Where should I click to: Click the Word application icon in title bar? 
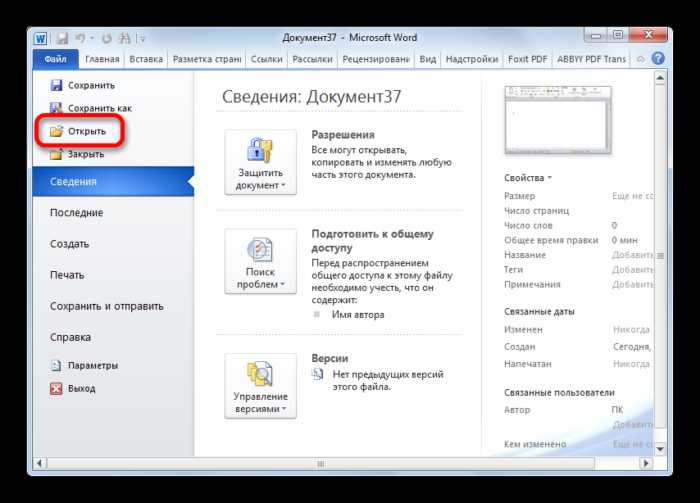40,38
